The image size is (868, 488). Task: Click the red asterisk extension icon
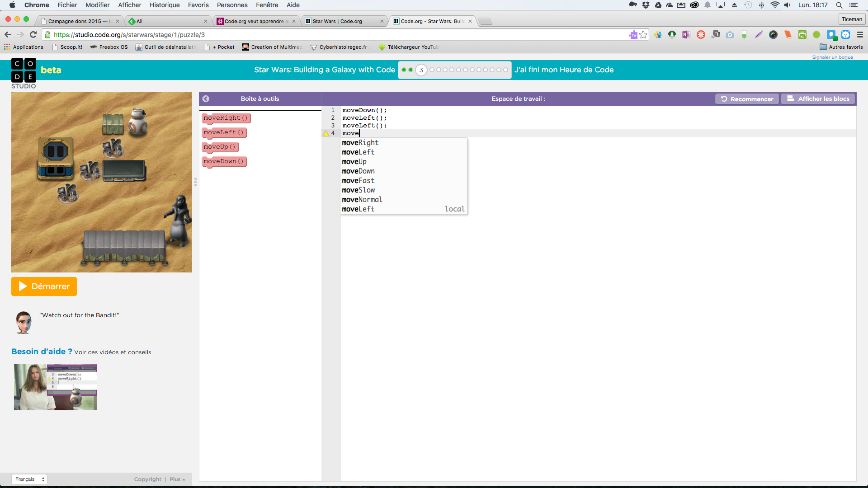coord(701,34)
